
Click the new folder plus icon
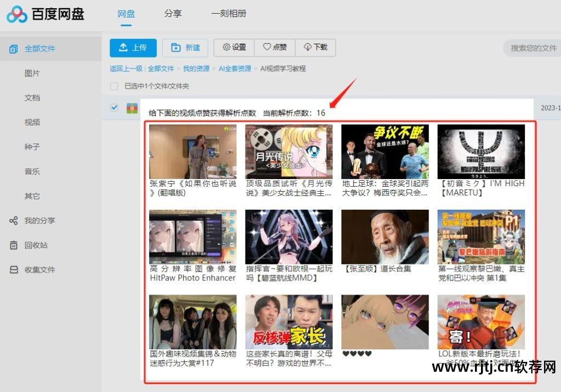[176, 47]
